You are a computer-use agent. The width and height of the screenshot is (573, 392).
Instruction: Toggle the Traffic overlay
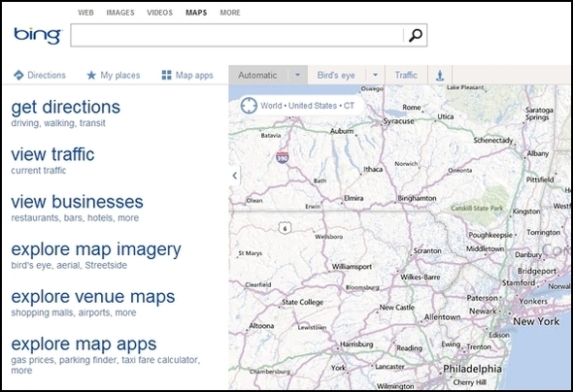[x=406, y=75]
